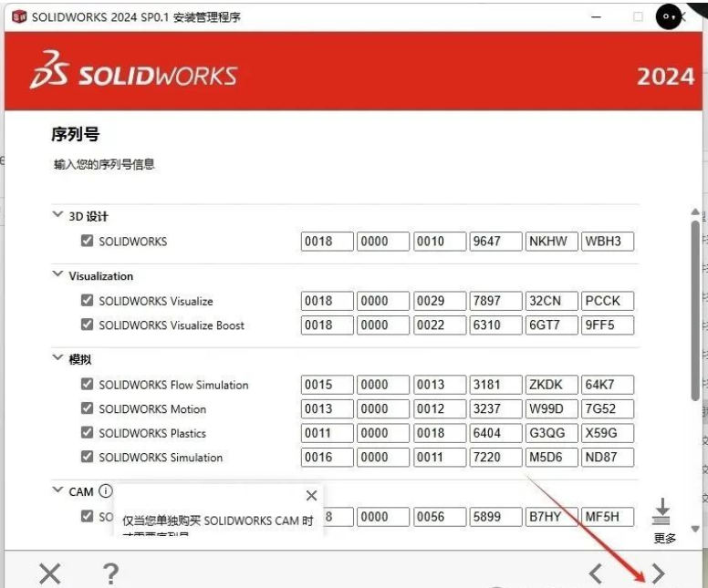
Task: Click Flow Simulation serial field 64K7
Action: pyautogui.click(x=608, y=385)
